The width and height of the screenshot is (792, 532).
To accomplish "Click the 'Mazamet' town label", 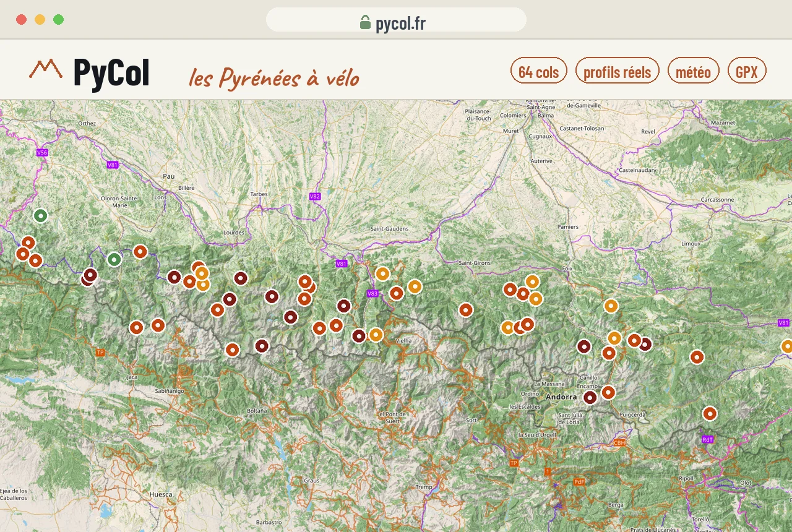I will (x=723, y=123).
